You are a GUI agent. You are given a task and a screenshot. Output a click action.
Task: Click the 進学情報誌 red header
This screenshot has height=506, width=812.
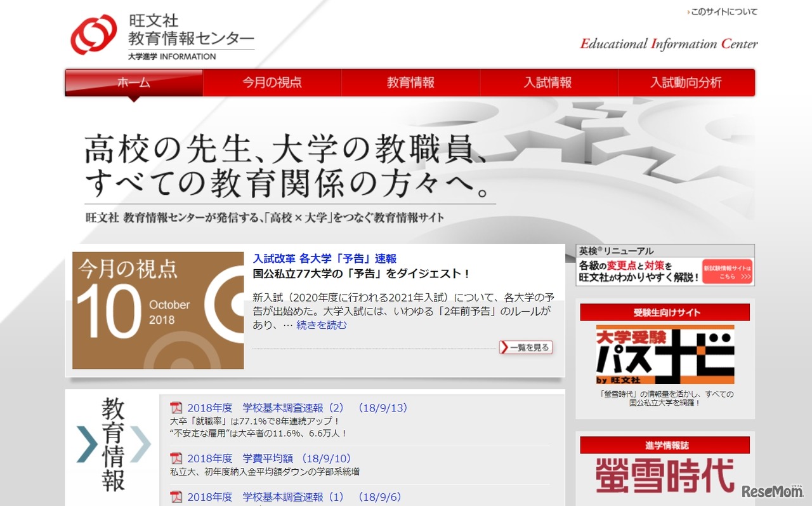pos(665,444)
